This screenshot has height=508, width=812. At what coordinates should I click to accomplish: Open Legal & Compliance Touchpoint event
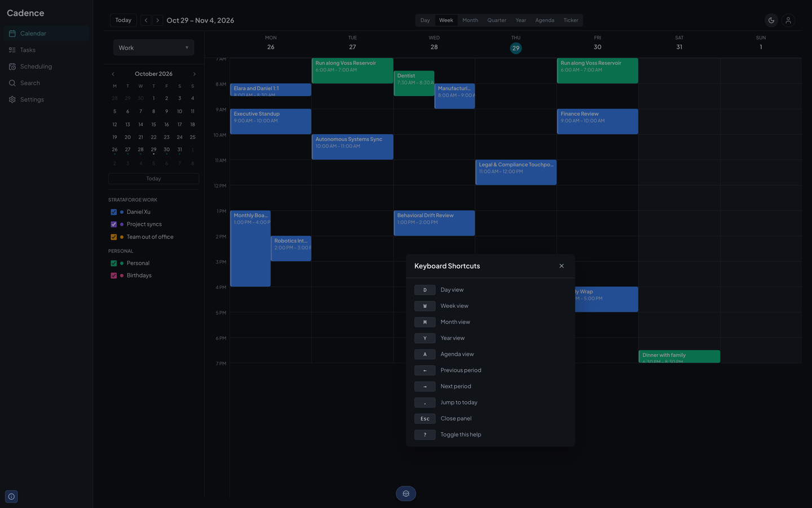[516, 172]
